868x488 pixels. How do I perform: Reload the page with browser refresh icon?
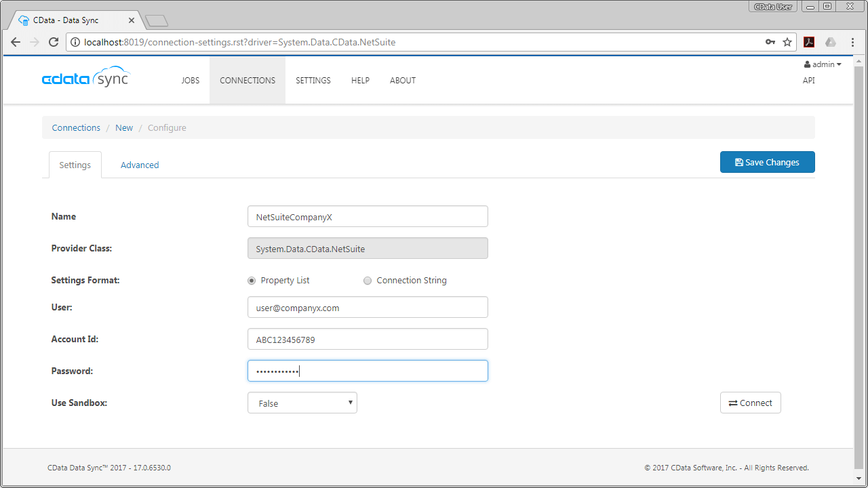point(54,42)
